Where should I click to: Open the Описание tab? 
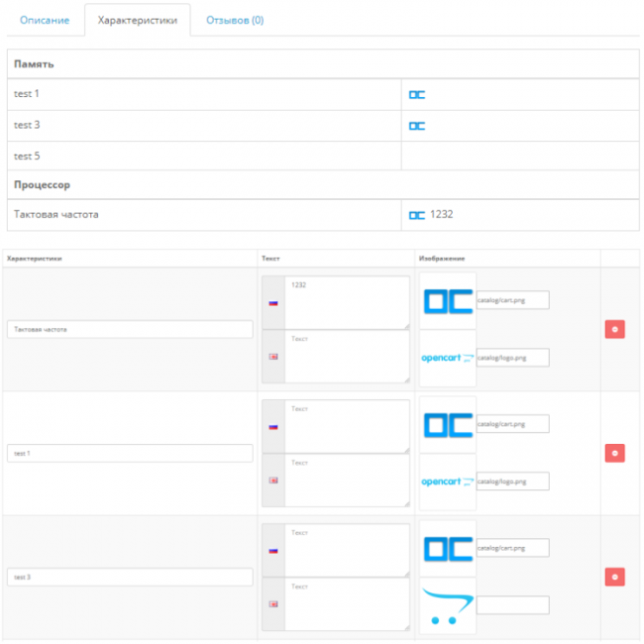45,20
